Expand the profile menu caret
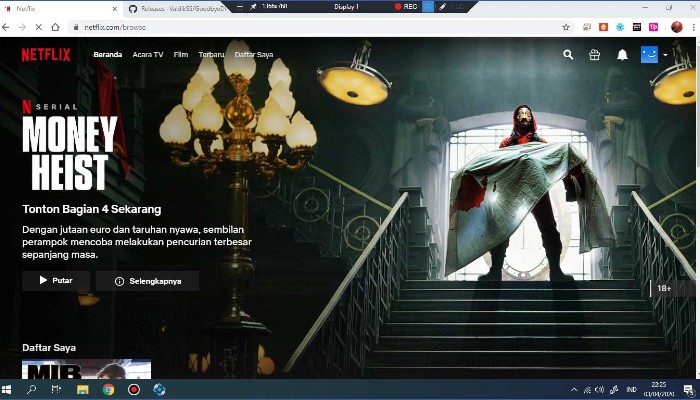The width and height of the screenshot is (700, 400). tap(665, 55)
